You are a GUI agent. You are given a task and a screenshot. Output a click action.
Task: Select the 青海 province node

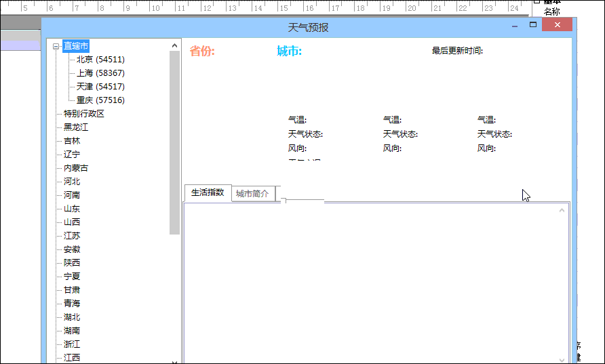click(72, 304)
